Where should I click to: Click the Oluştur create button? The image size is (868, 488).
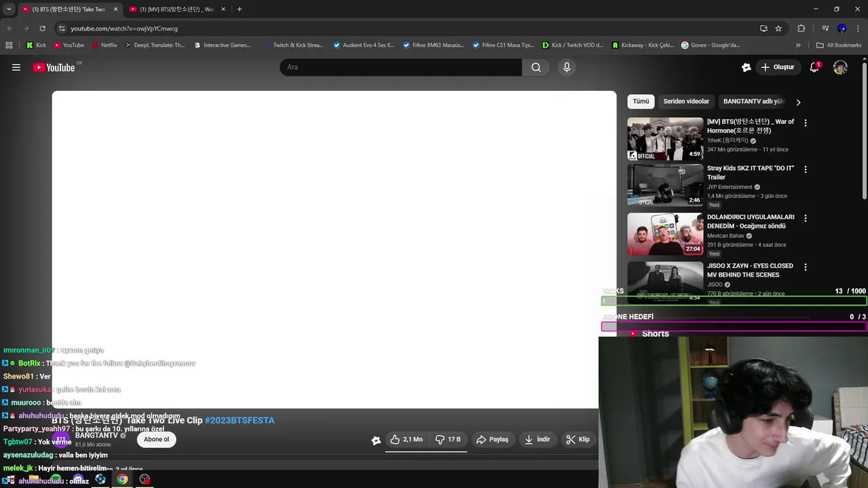777,67
